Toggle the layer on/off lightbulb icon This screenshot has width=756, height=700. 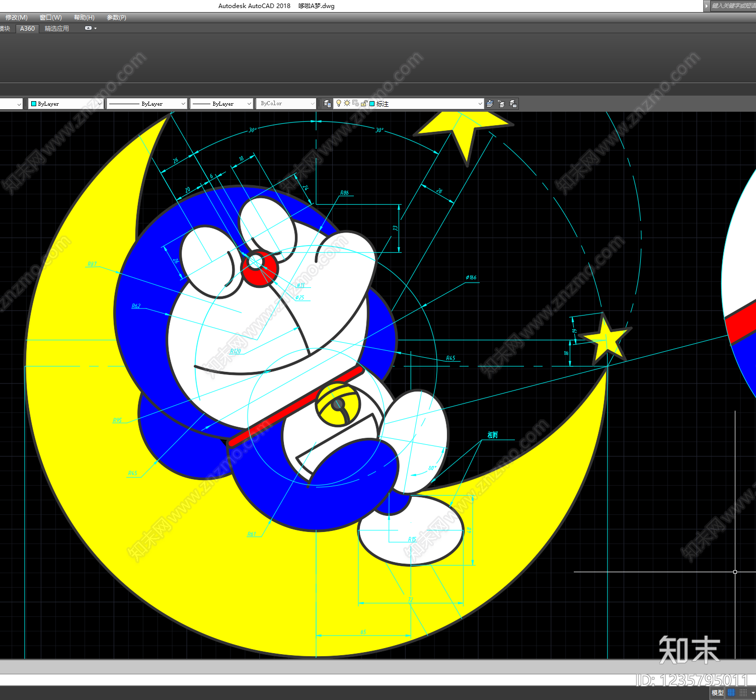(x=339, y=103)
